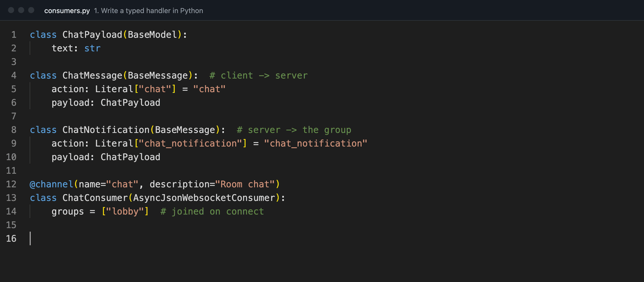Image resolution: width=644 pixels, height=282 pixels.
Task: Click line number 12 in the gutter
Action: point(11,184)
